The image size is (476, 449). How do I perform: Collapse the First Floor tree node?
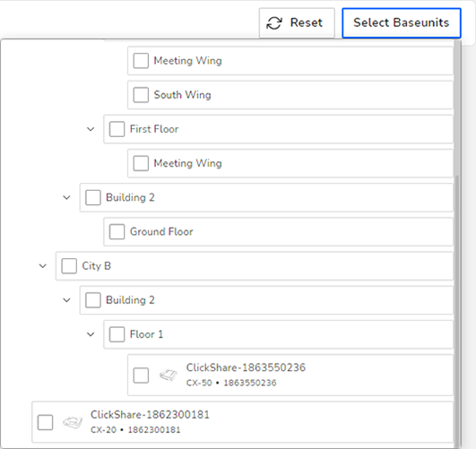(91, 129)
